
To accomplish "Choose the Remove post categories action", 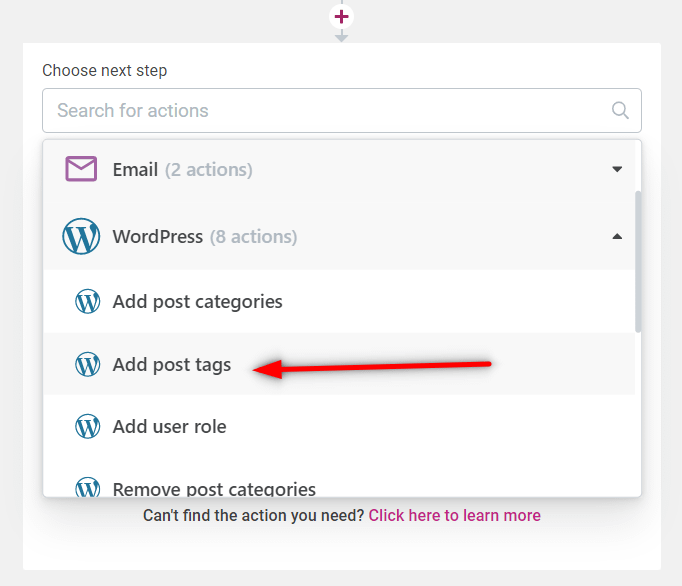I will click(x=339, y=483).
